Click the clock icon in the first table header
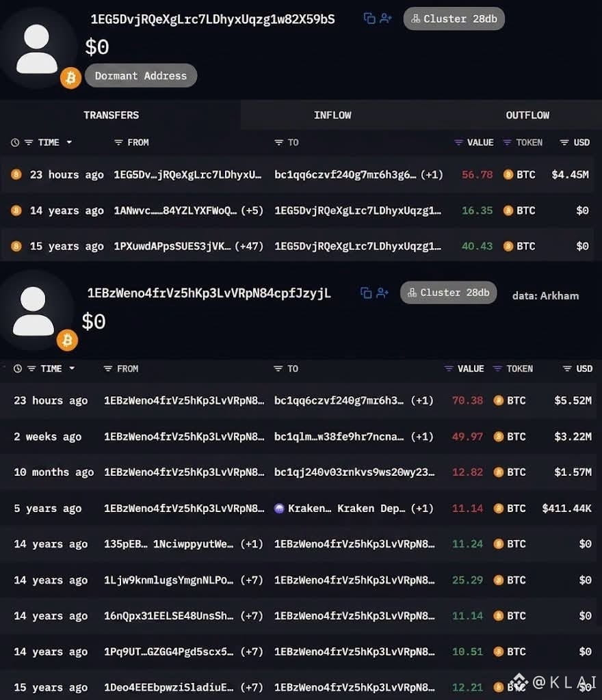The width and height of the screenshot is (602, 700). (x=15, y=142)
